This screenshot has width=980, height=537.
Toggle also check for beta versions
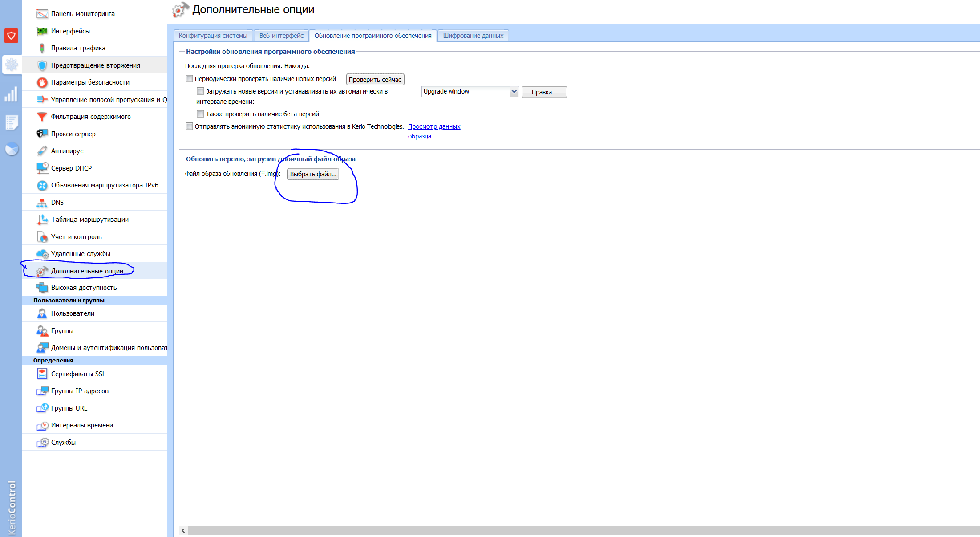[201, 114]
